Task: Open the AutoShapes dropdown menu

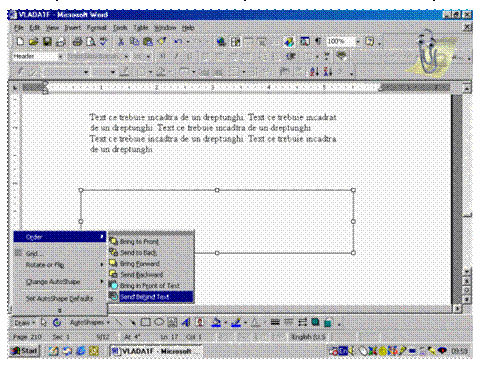Action: tap(90, 323)
